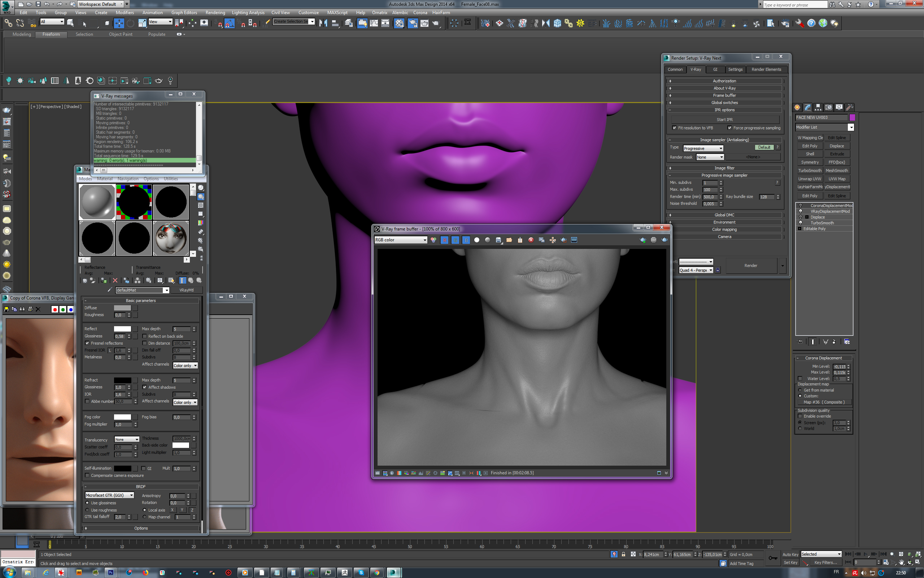
Task: Expand the Options rollout in material editor
Action: point(141,528)
